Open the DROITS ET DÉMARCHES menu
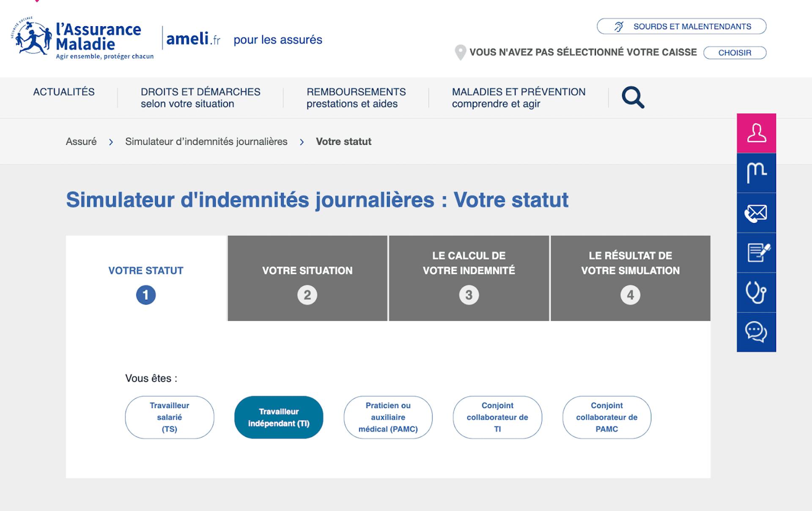Screen dimensions: 812x511 200,97
